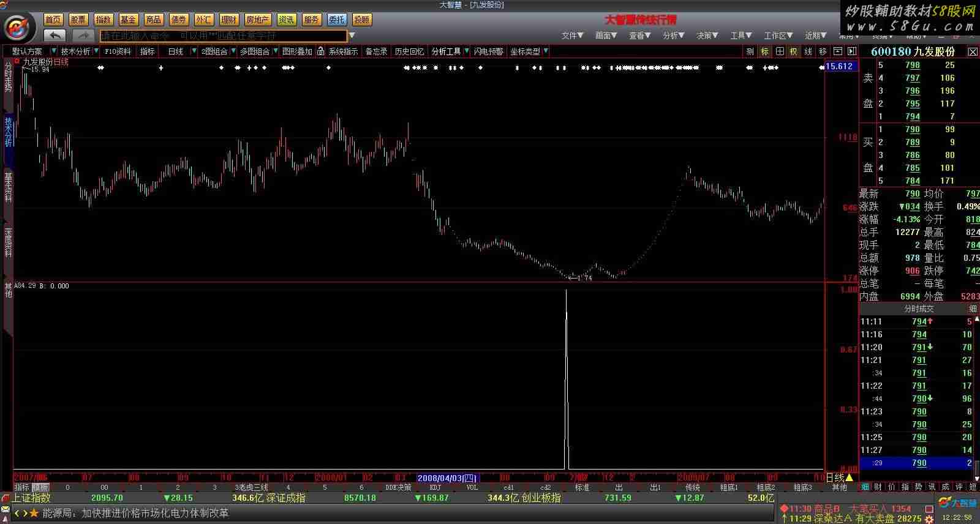Click the 上证指数 label in the status bar

click(x=31, y=498)
